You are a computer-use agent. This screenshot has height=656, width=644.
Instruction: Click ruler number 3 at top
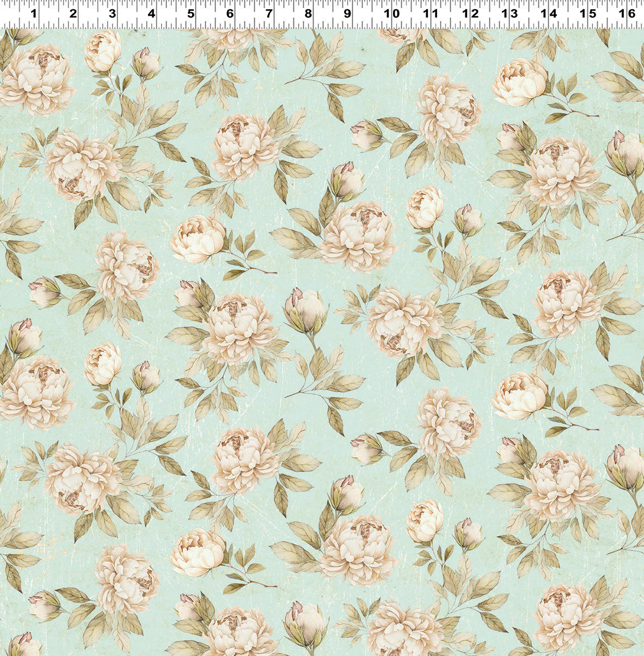tap(112, 13)
